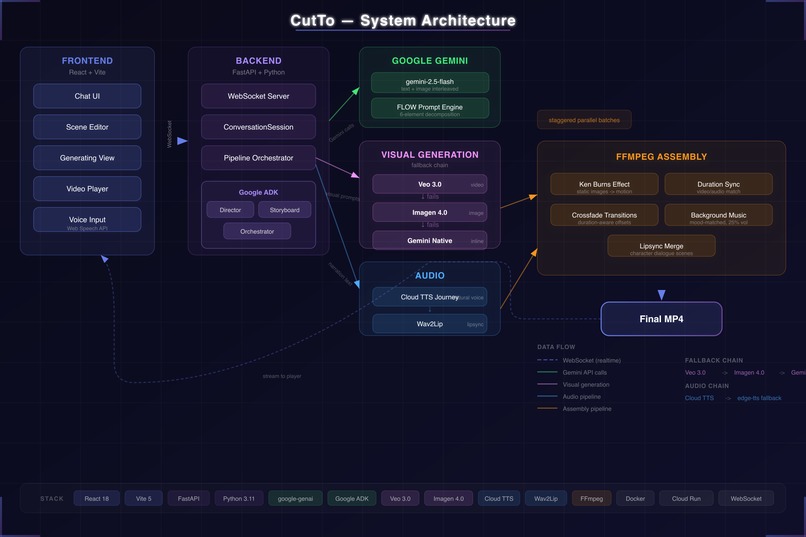This screenshot has width=806, height=537.
Task: Click the Cloud TTS chip in stack bar
Action: (499, 498)
